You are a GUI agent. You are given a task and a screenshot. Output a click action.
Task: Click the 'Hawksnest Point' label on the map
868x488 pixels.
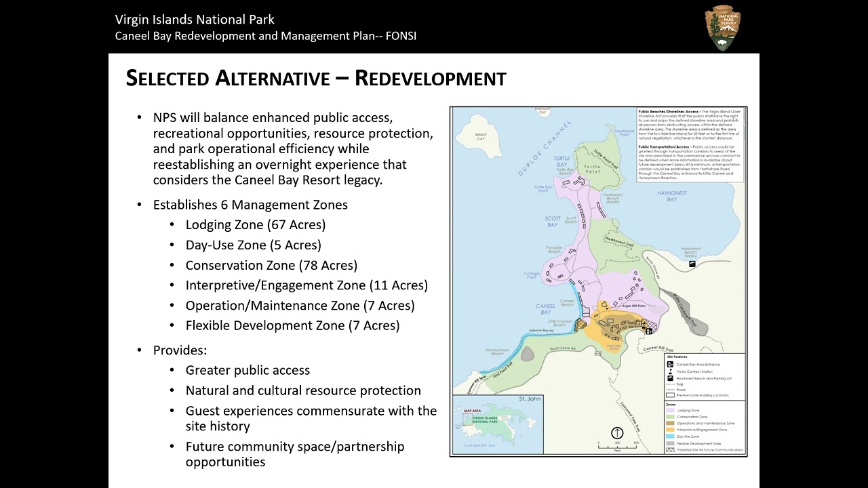click(625, 133)
